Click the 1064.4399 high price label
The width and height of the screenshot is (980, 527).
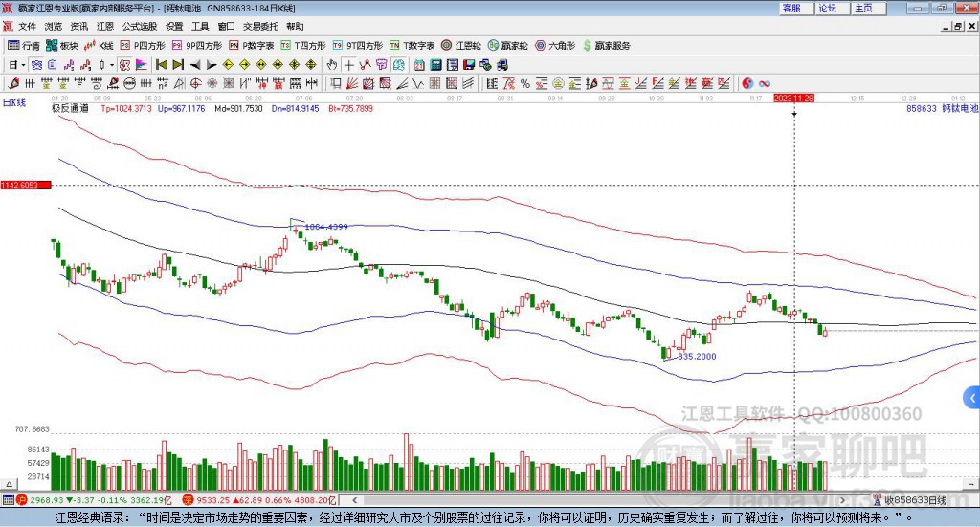[x=326, y=227]
